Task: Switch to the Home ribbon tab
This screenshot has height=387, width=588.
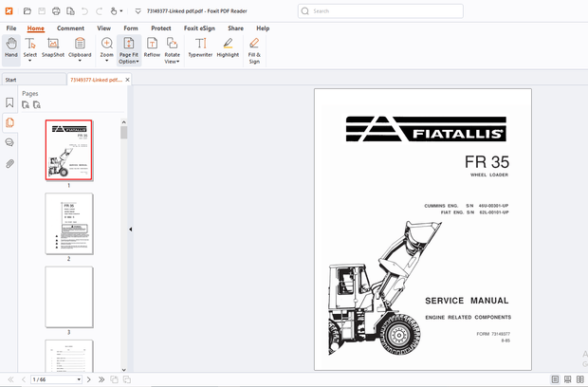Action: [36, 28]
